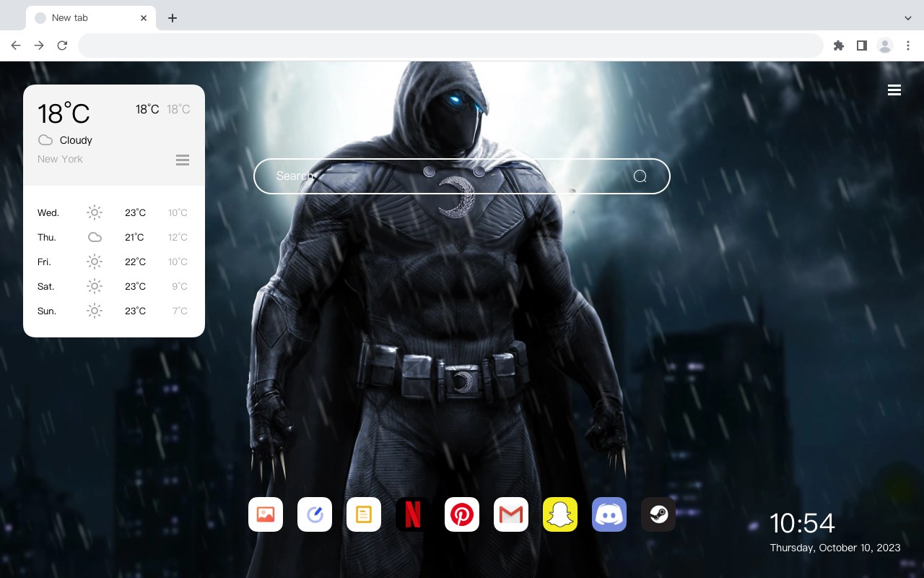Select the Wed. forecast row label
This screenshot has height=578, width=924.
(48, 212)
